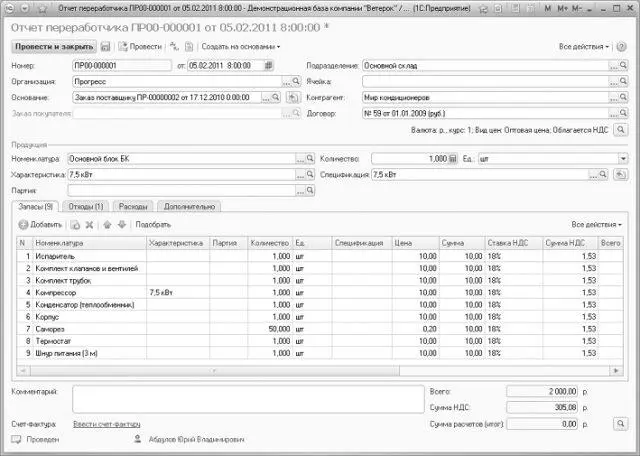Expand Создать на основании dropdown

241,47
